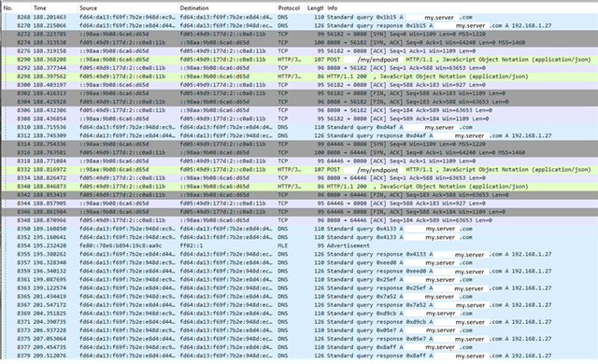The height and width of the screenshot is (364, 598).
Task: Select packet 8357 DNS query 0xeed0
Action: point(299,262)
